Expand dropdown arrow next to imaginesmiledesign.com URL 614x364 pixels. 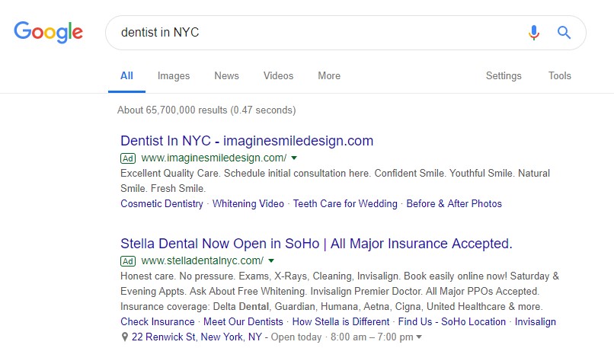tap(294, 158)
